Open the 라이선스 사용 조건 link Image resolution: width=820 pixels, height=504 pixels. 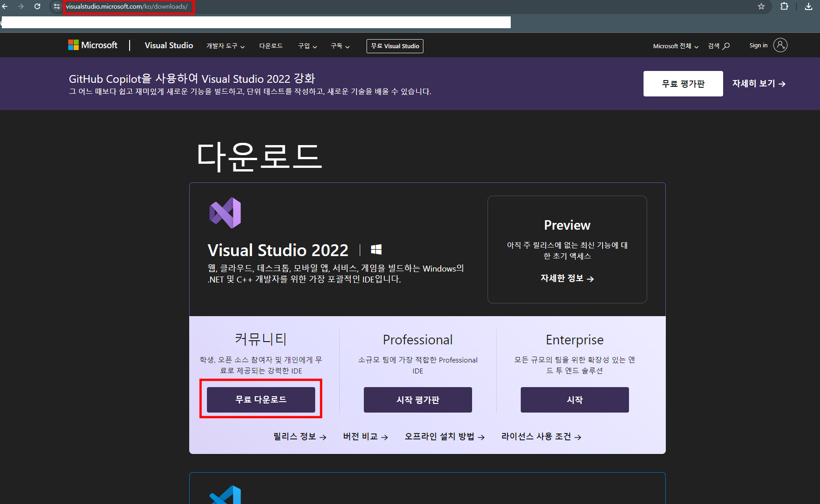[541, 437]
